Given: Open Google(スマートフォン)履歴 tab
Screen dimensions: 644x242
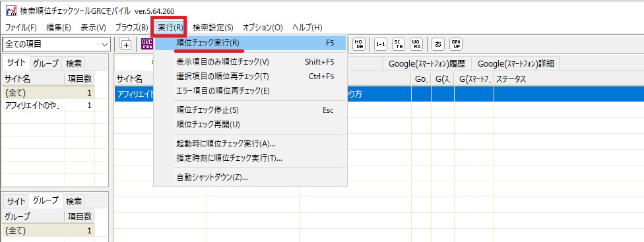Looking at the screenshot, I should click(427, 63).
